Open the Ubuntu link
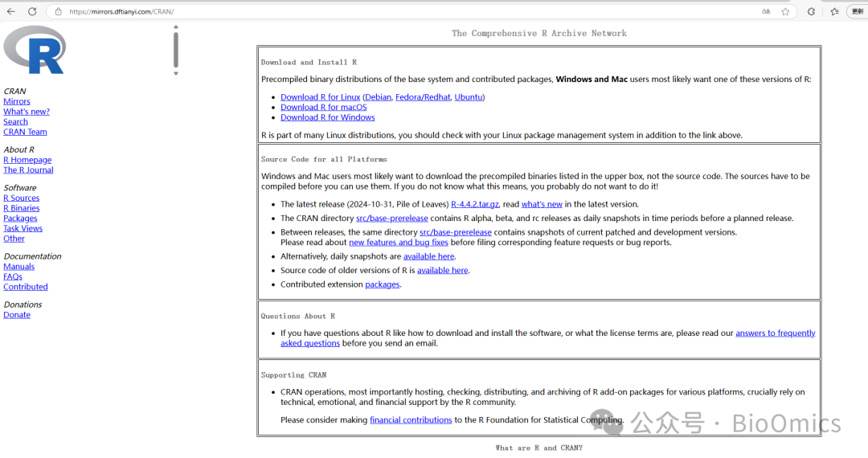The width and height of the screenshot is (868, 458). pos(469,96)
